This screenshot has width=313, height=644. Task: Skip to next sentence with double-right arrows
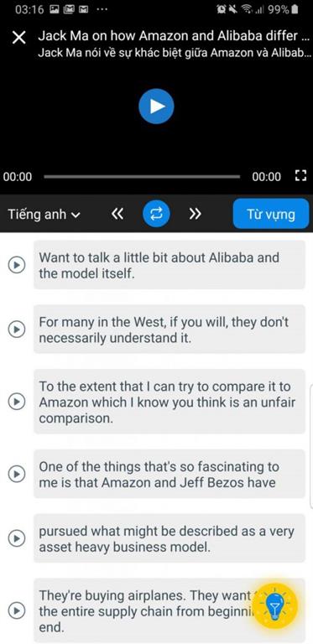196,214
